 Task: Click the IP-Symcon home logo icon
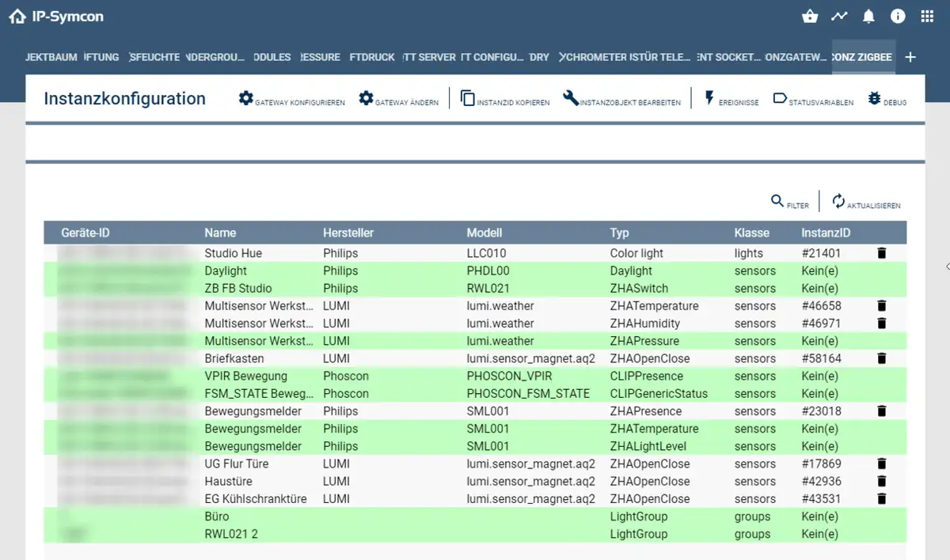[x=17, y=17]
